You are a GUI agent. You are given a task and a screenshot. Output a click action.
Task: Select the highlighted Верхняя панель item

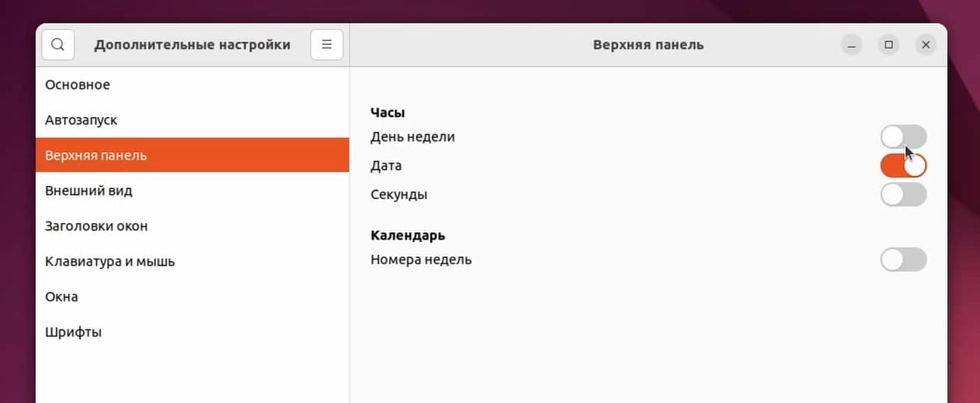(192, 155)
